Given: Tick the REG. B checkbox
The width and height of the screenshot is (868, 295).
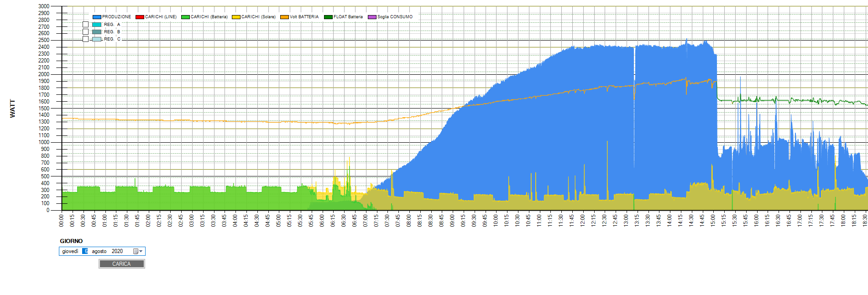Looking at the screenshot, I should pos(85,32).
